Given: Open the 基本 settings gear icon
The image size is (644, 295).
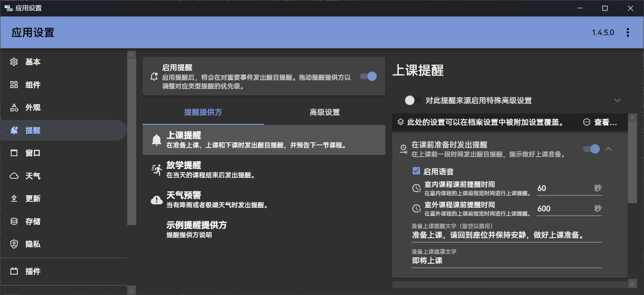Looking at the screenshot, I should tap(14, 62).
